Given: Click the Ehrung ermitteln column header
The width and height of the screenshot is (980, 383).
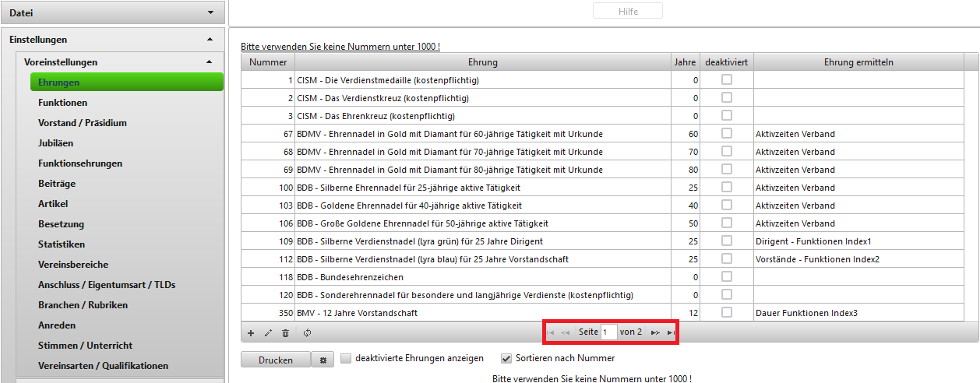Looking at the screenshot, I should [x=858, y=62].
